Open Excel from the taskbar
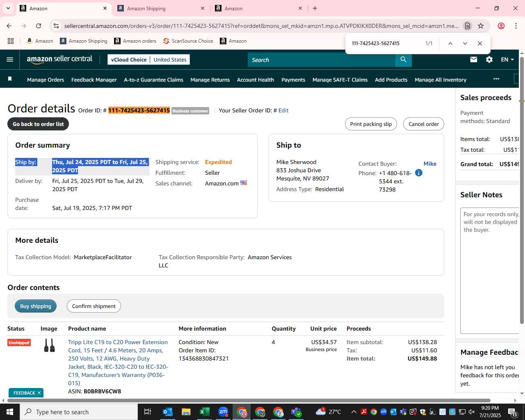 (x=204, y=412)
